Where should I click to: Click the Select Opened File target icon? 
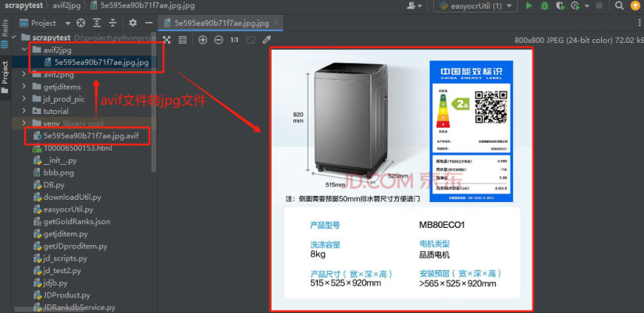click(x=81, y=23)
